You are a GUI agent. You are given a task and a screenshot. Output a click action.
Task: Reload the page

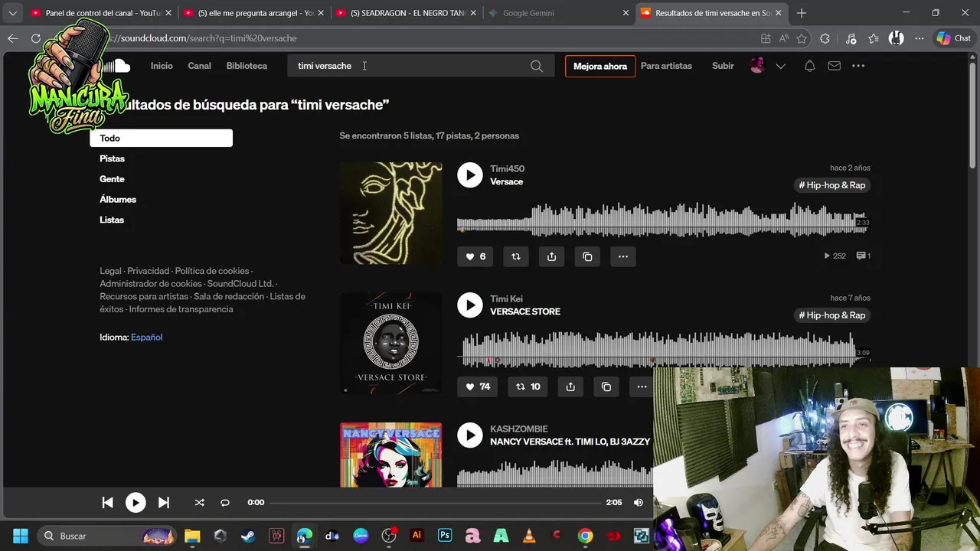[36, 38]
